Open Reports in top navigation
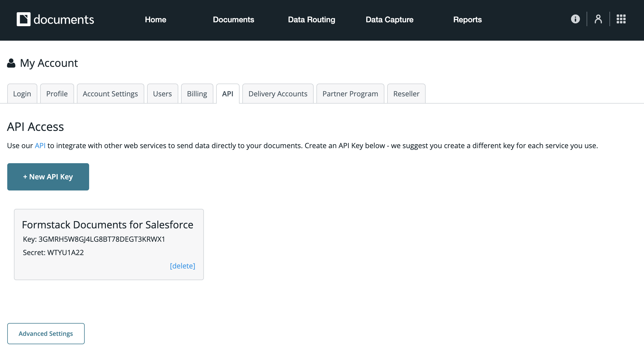This screenshot has width=644, height=352. click(x=467, y=19)
